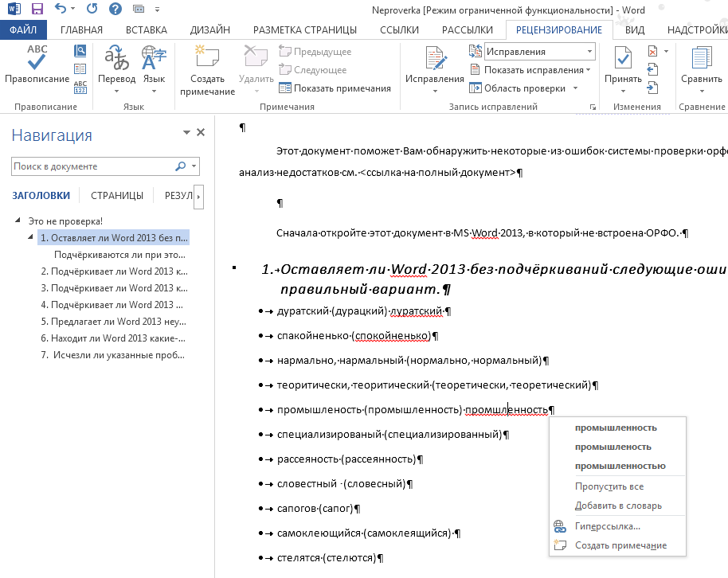Run the Правописание spelling check
Screen dimensions: 728x578
(x=37, y=65)
